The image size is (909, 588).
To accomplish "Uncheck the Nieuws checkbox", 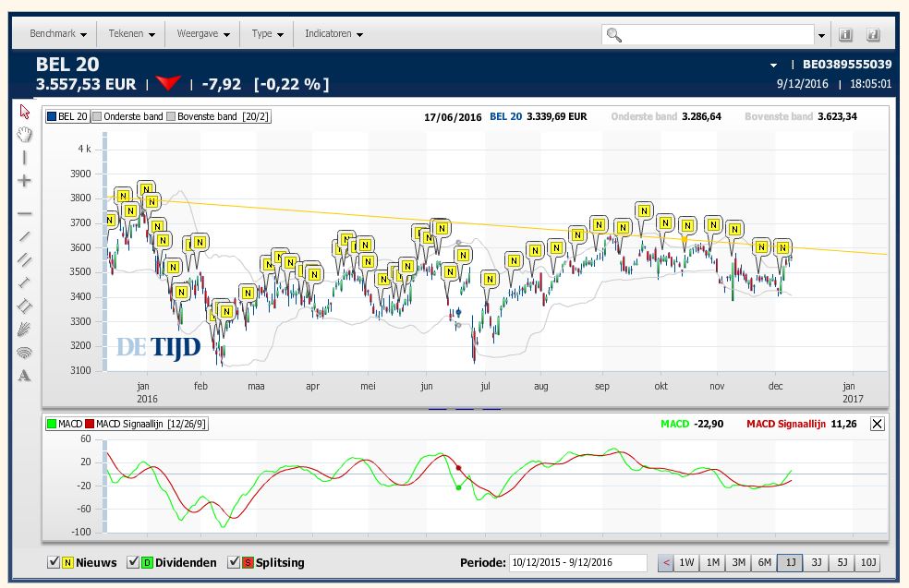I will pos(54,562).
